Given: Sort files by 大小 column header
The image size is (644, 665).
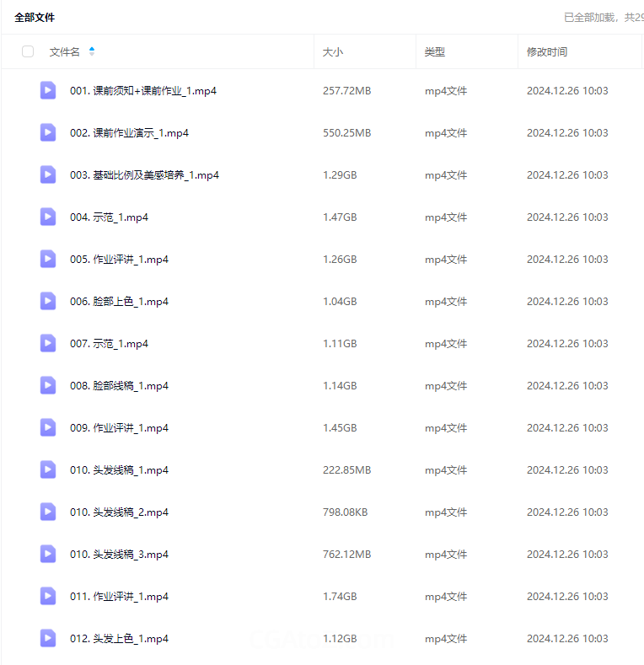Looking at the screenshot, I should pyautogui.click(x=333, y=52).
